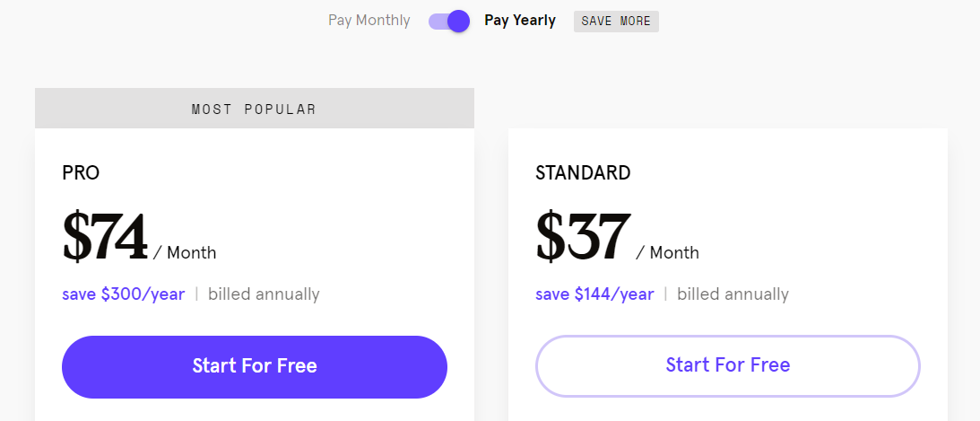Click the save $144/year text

click(x=595, y=294)
